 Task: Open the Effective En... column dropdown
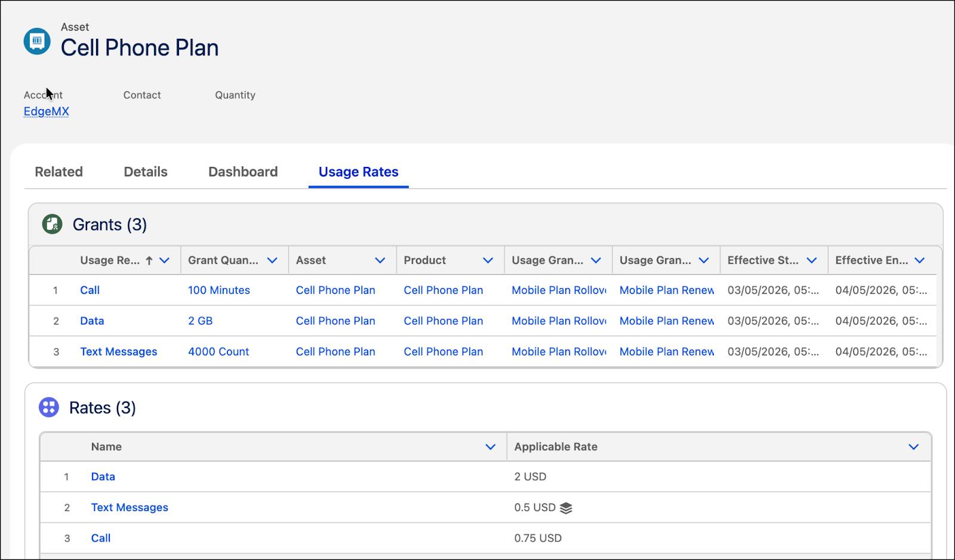tap(920, 260)
